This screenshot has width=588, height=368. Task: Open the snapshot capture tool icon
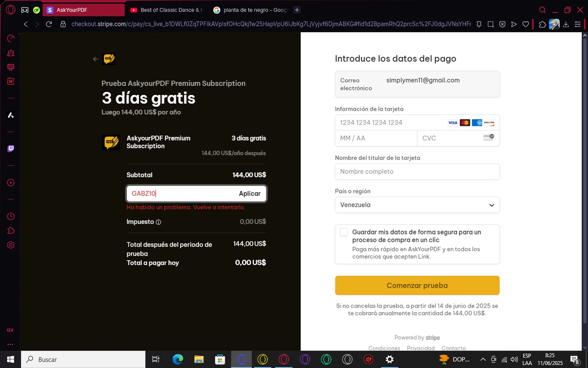[490, 24]
